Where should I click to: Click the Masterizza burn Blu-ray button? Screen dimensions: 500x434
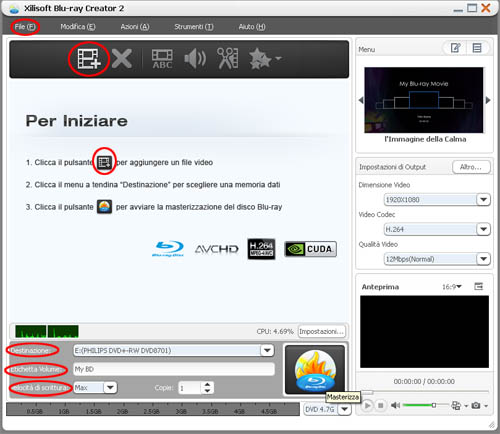pyautogui.click(x=315, y=370)
